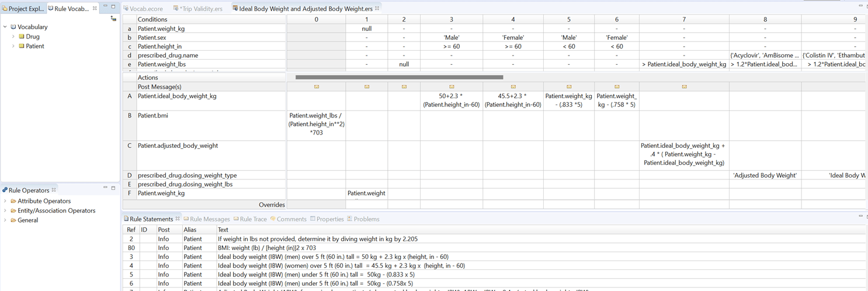Click the tree toggle icon in Rule Vocabulary toolbar
The width and height of the screenshot is (868, 291).
point(113,19)
